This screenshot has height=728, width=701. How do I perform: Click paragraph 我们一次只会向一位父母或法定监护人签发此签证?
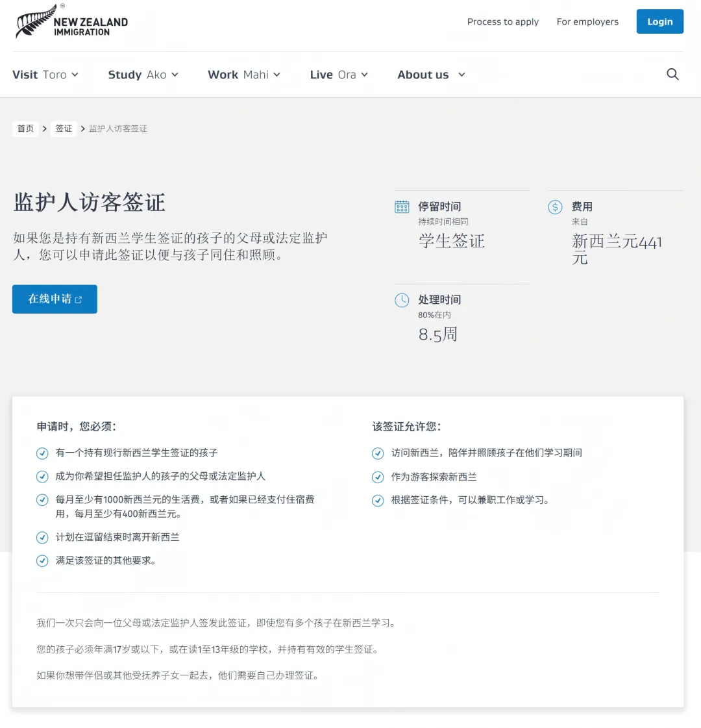pos(217,623)
